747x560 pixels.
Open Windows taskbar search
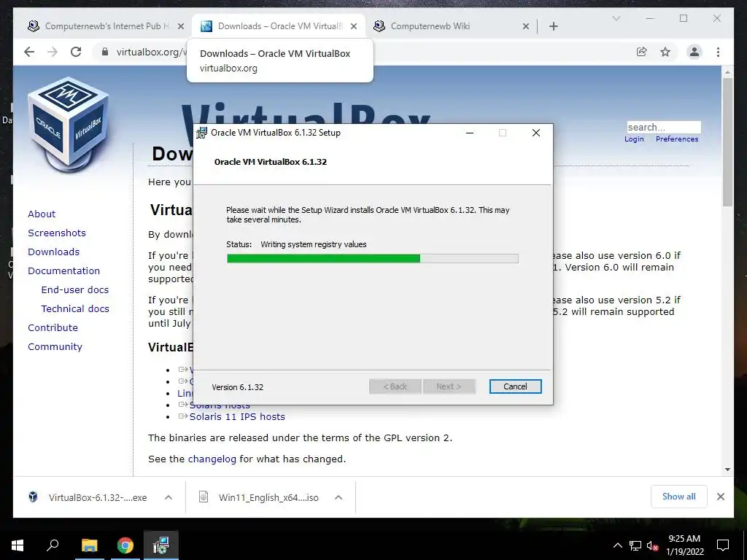coord(53,545)
